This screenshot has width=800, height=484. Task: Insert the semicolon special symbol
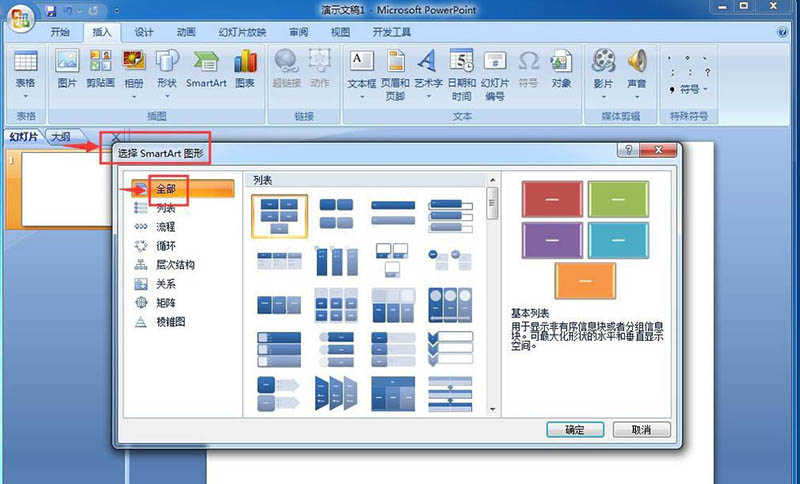click(x=672, y=72)
